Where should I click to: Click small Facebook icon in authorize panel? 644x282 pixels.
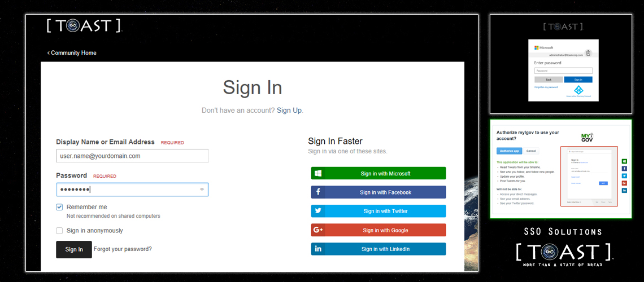[624, 169]
